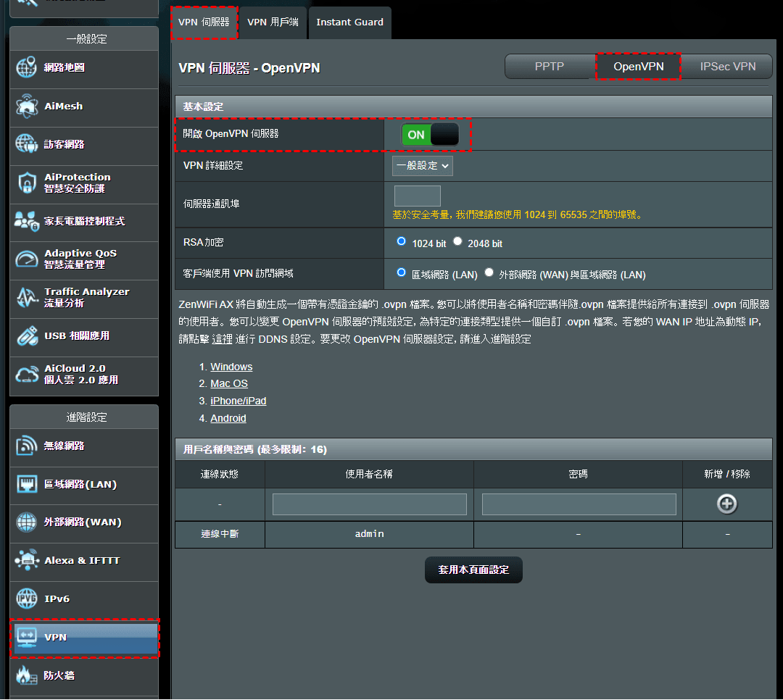Open the 網路地圖 network map icon
The height and width of the screenshot is (700, 783).
(x=26, y=68)
